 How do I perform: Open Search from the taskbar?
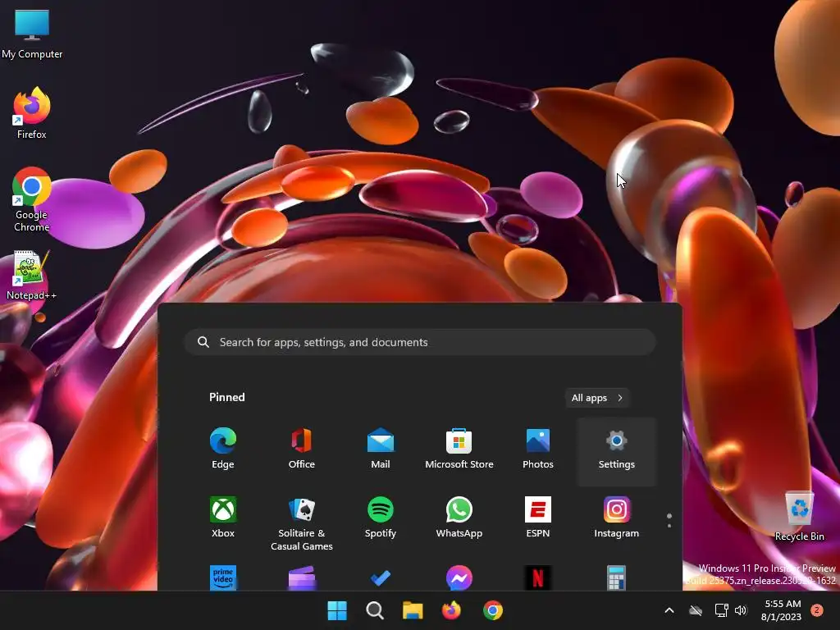point(374,610)
